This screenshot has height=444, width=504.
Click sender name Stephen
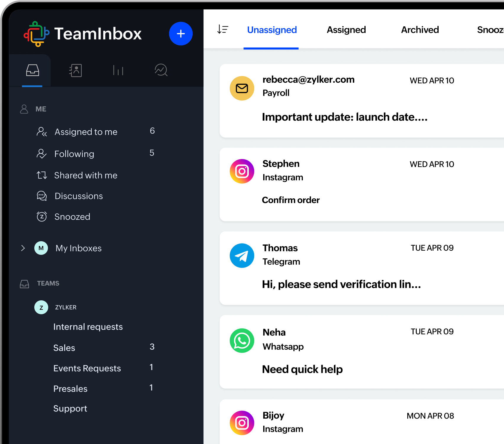click(281, 164)
